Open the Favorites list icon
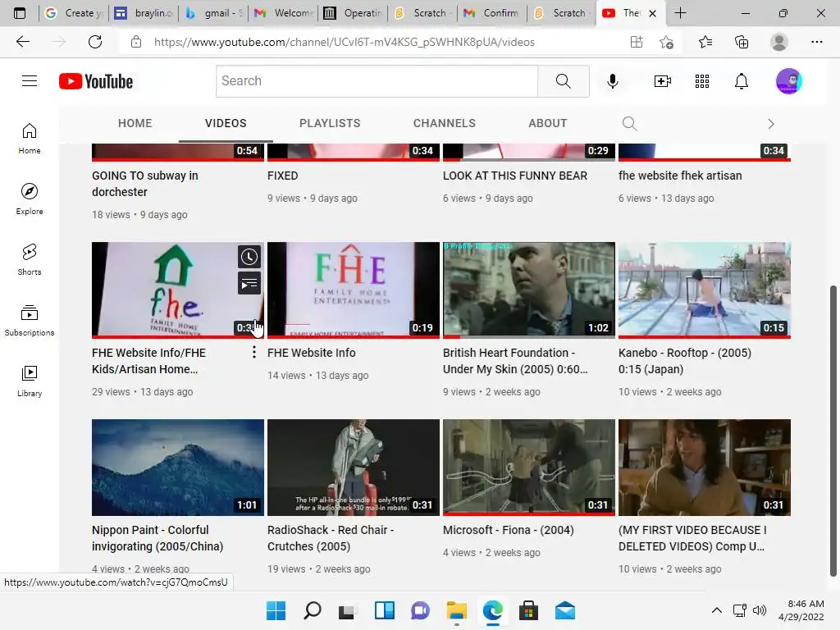The image size is (840, 630). coord(705,42)
